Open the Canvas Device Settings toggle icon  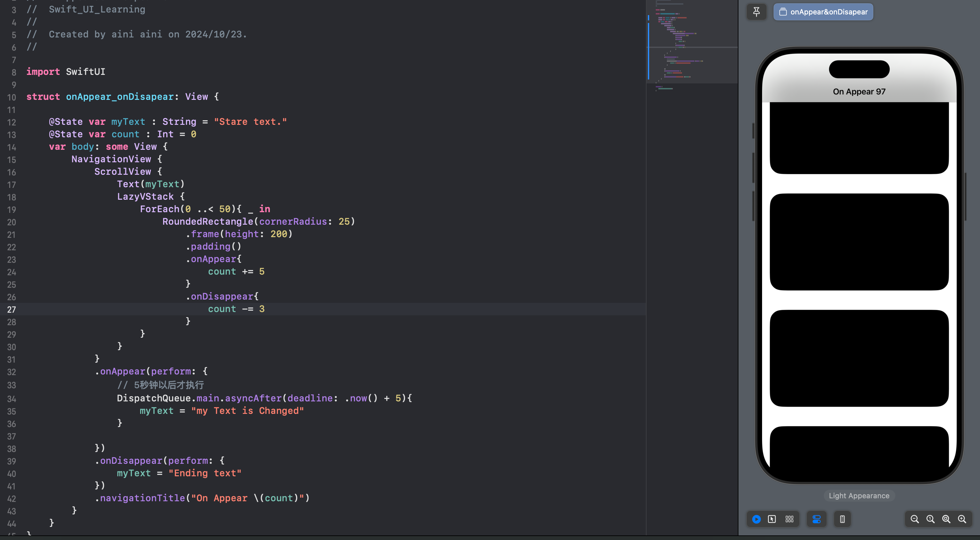pyautogui.click(x=817, y=519)
